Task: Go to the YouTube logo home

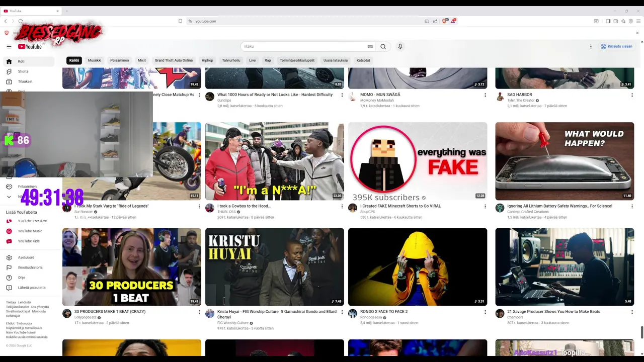Action: (x=30, y=46)
